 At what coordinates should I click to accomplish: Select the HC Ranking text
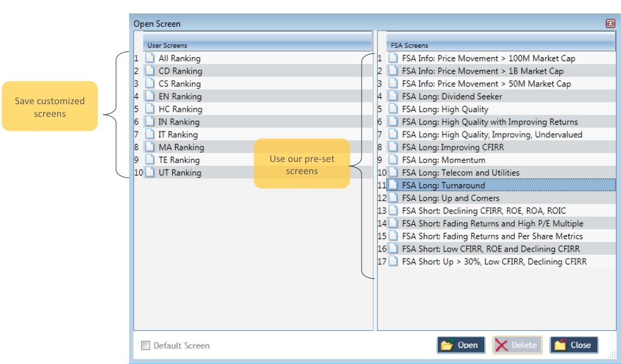tap(181, 109)
